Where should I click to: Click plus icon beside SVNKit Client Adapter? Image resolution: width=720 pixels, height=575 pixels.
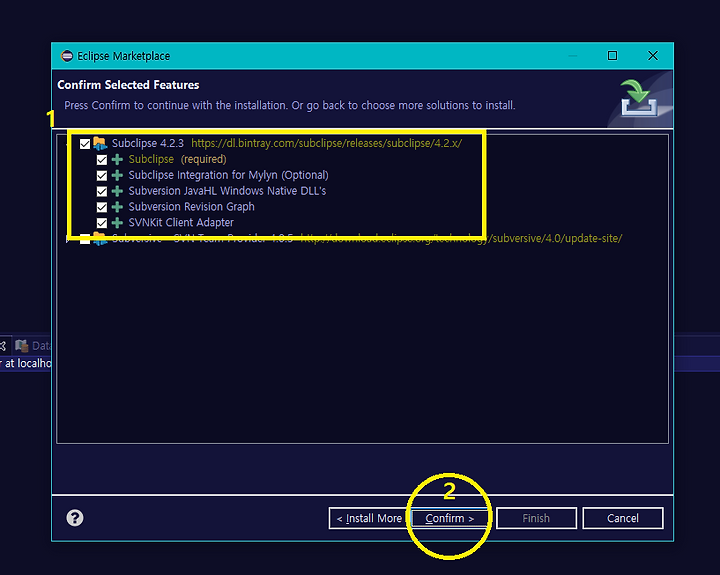click(x=118, y=223)
